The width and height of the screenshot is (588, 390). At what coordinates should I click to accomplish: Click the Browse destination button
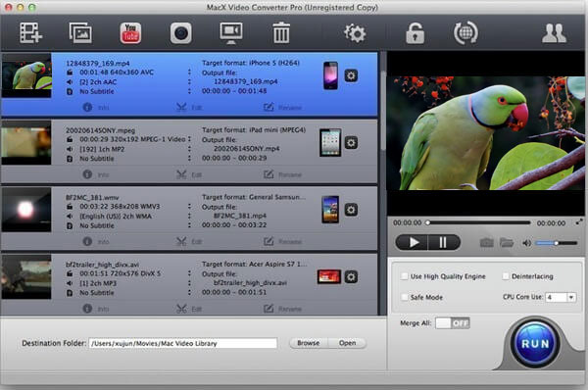pyautogui.click(x=309, y=343)
